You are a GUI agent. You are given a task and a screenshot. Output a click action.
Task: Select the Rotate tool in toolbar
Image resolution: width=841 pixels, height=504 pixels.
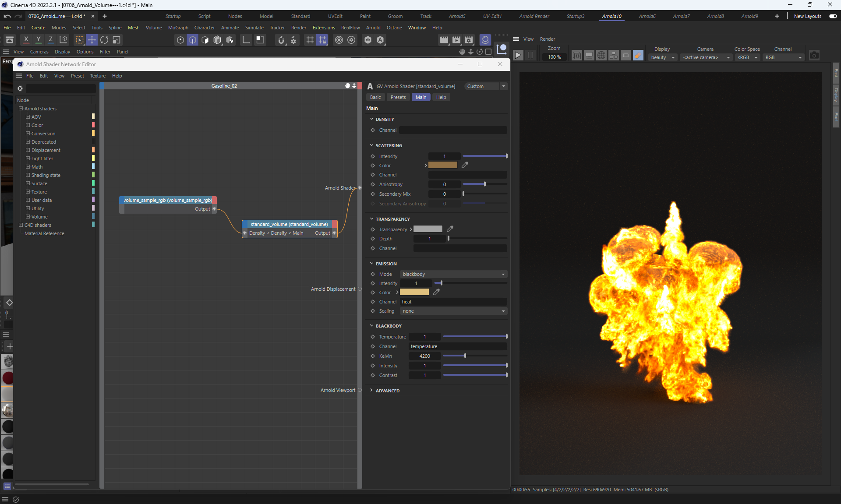click(x=104, y=40)
